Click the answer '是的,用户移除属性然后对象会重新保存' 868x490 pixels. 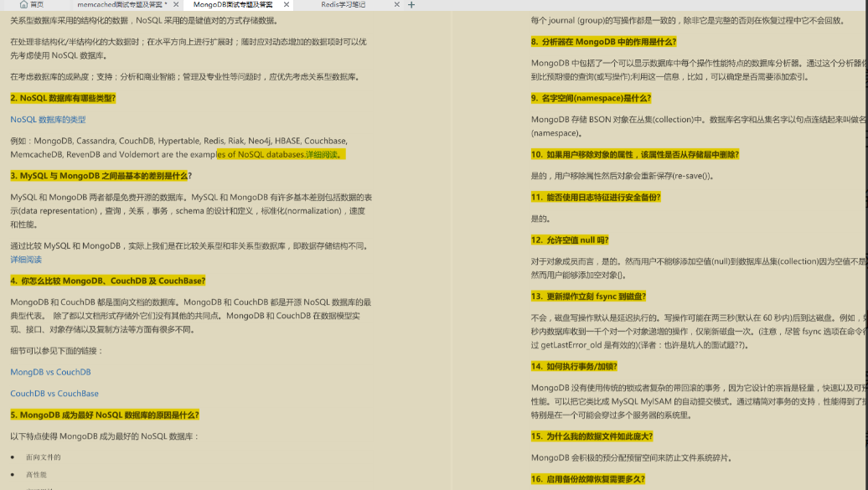(623, 176)
